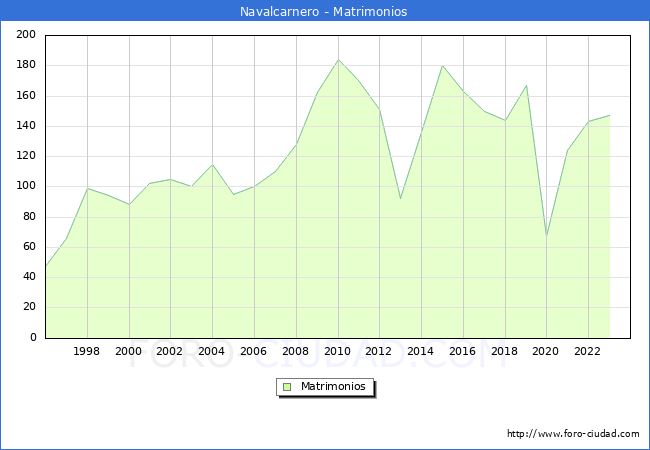
Task: Click the 2010 peak data point
Action: coord(338,60)
